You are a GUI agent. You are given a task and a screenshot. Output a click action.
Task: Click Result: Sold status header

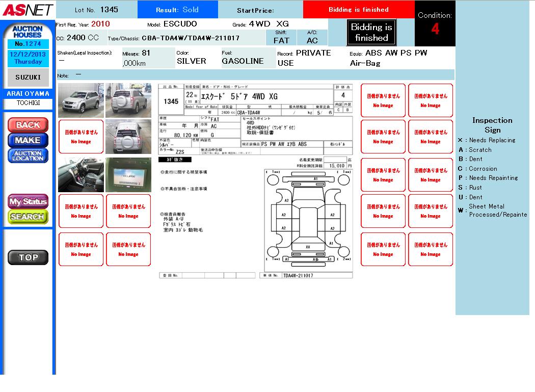coord(177,10)
